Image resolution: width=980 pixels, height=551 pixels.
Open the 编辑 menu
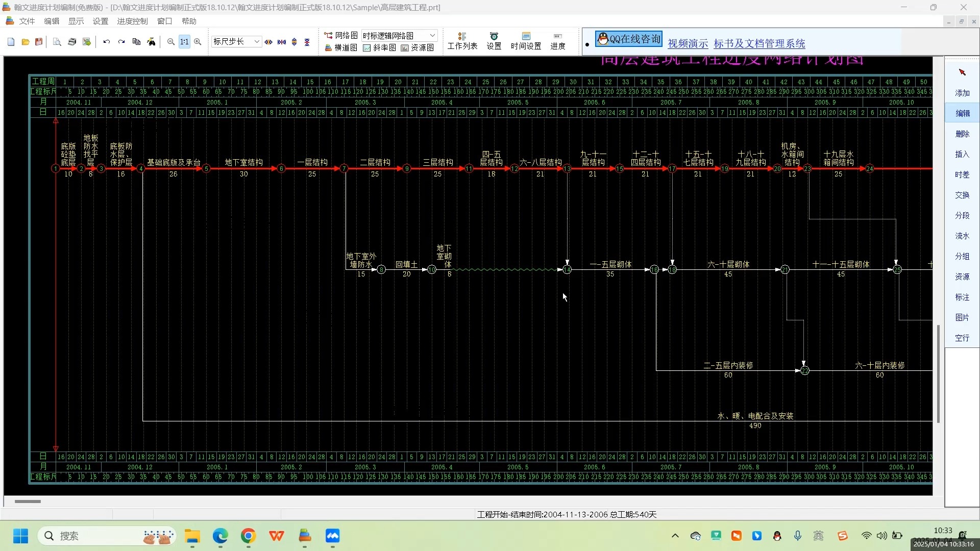click(x=52, y=21)
